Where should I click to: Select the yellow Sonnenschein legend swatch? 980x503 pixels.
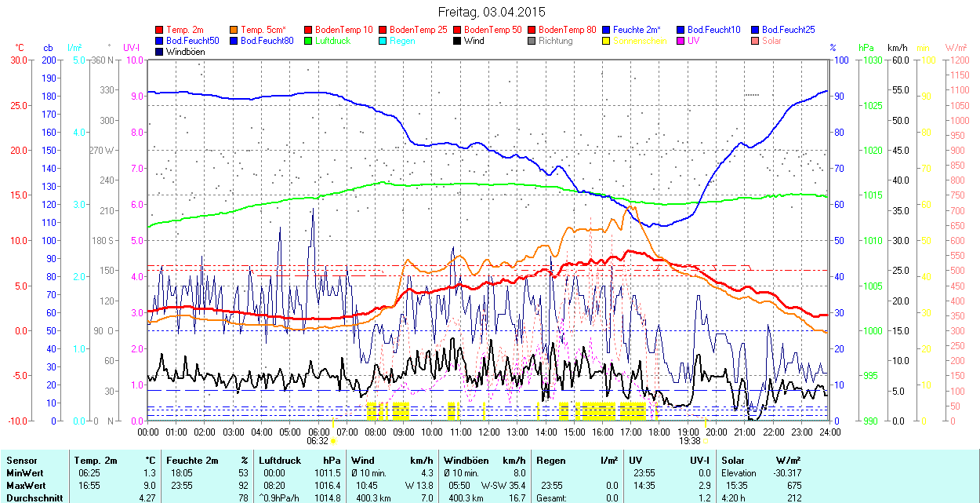pos(607,41)
